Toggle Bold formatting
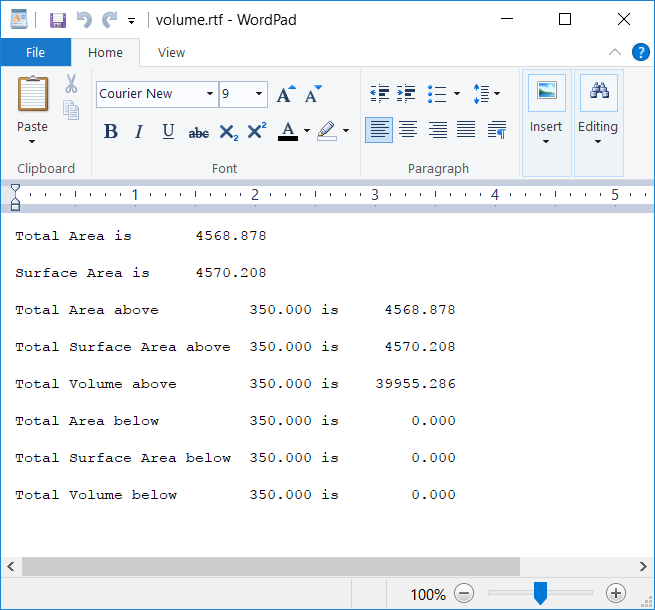Viewport: 655px width, 610px height. (x=111, y=131)
